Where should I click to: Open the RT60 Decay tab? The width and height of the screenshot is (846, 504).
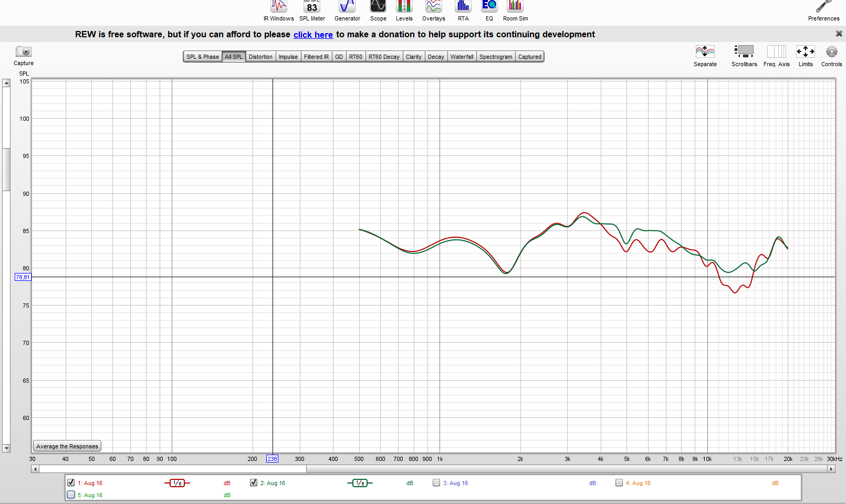coord(384,57)
